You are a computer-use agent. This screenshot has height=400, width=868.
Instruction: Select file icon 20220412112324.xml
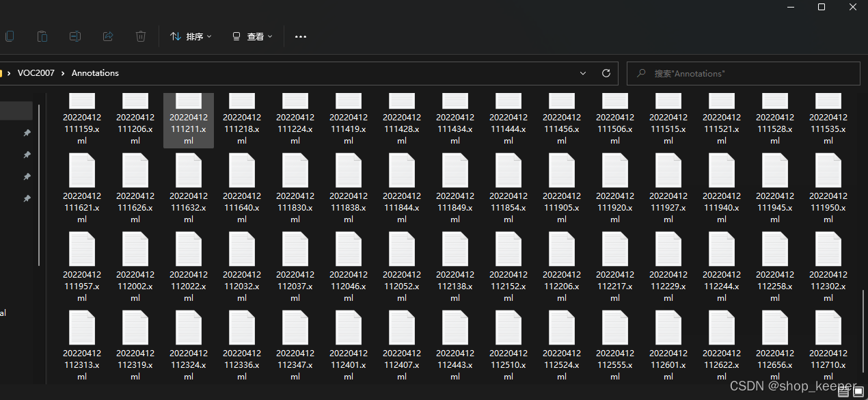click(189, 328)
